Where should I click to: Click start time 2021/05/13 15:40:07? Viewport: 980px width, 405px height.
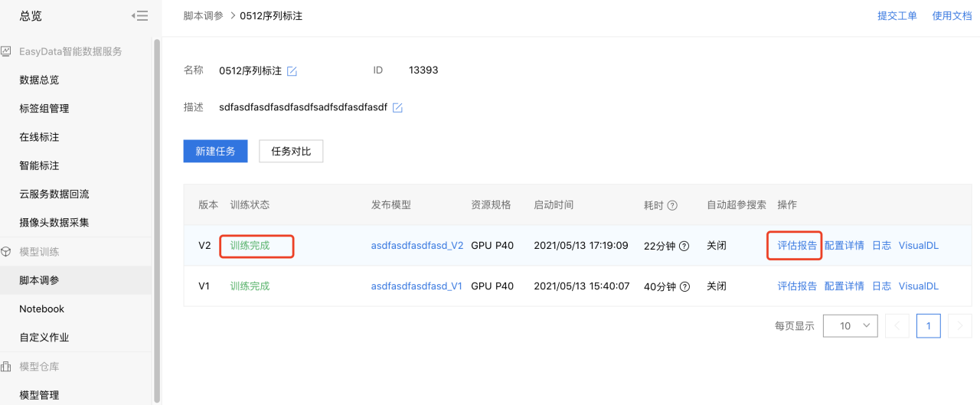pos(581,286)
